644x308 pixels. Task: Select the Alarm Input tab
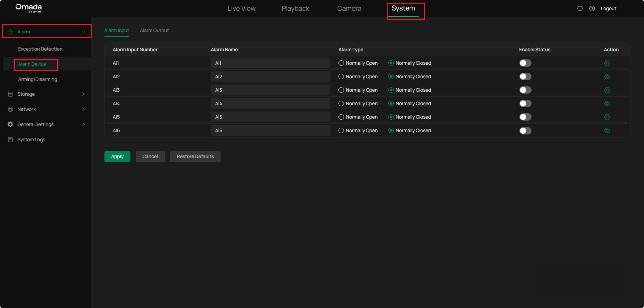pyautogui.click(x=117, y=30)
